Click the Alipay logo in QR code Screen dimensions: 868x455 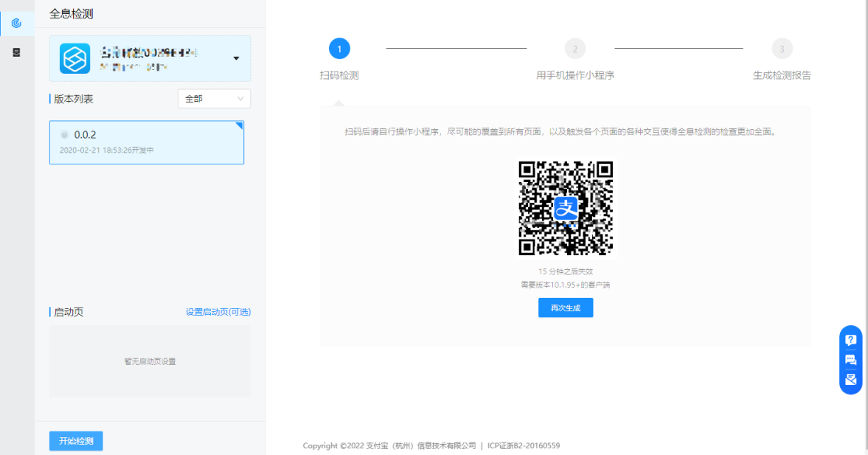pos(565,209)
